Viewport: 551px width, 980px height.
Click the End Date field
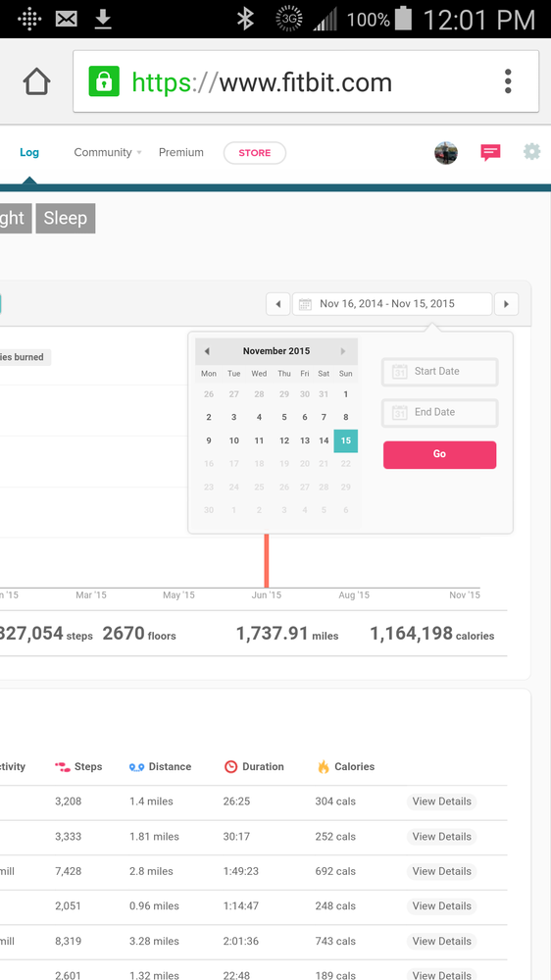(440, 412)
